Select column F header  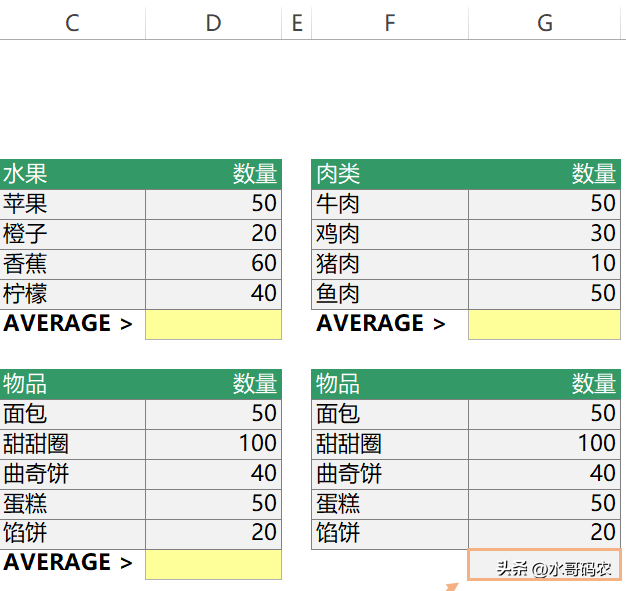(390, 23)
